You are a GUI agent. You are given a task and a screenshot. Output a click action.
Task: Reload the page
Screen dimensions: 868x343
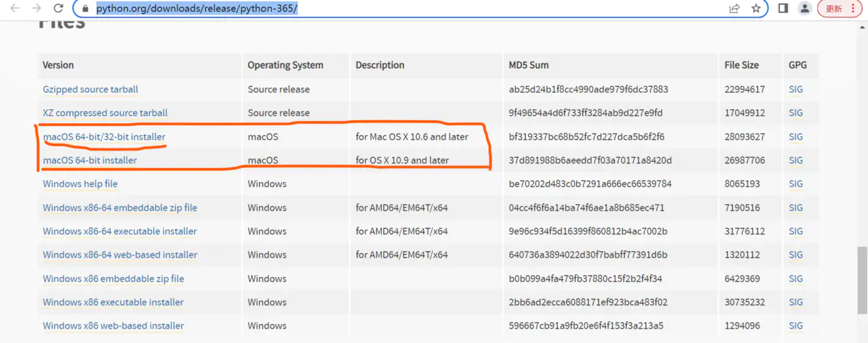58,9
